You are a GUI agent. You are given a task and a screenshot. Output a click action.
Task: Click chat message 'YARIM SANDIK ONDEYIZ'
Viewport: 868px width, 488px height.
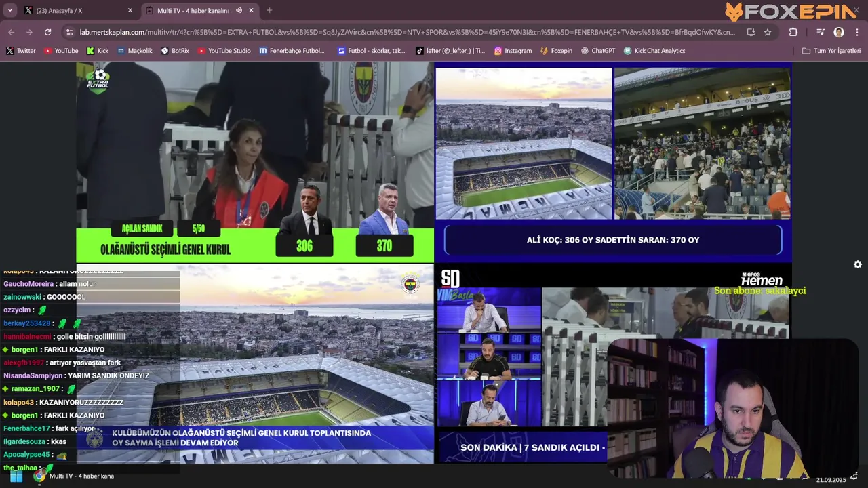coord(108,375)
